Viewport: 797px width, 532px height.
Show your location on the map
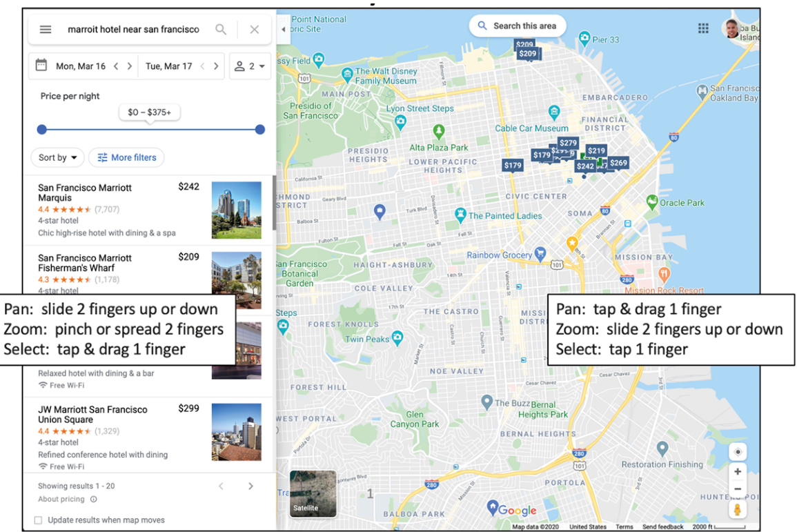click(738, 452)
